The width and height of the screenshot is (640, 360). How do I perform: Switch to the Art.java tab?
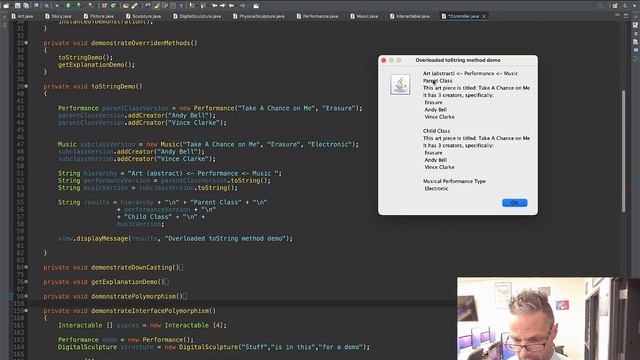[x=22, y=16]
